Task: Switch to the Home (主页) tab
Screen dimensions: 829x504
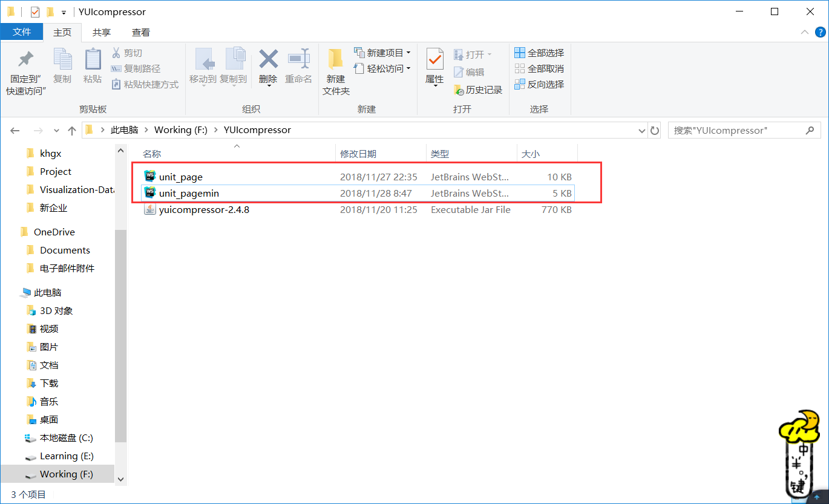Action: pos(62,32)
